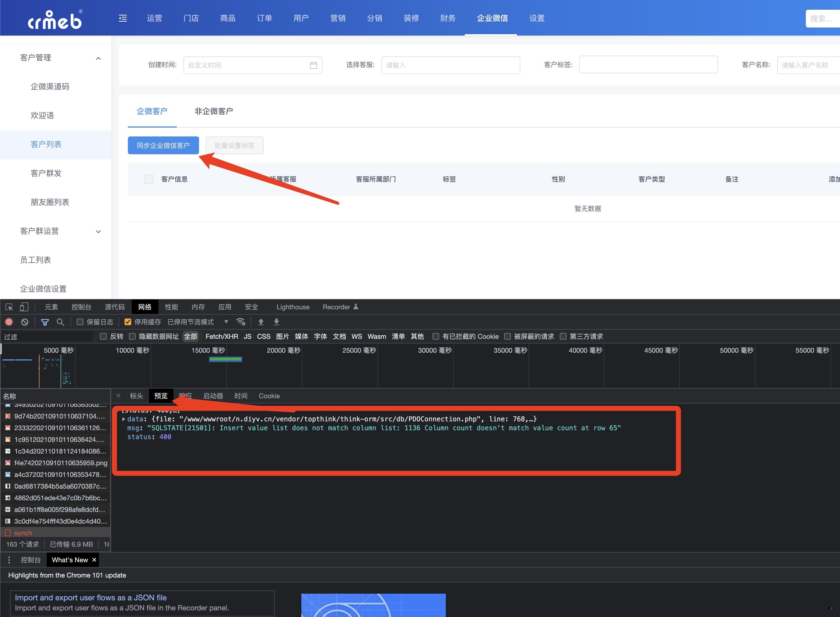Open the 客户标签 select box
The image size is (840, 617).
coord(648,64)
